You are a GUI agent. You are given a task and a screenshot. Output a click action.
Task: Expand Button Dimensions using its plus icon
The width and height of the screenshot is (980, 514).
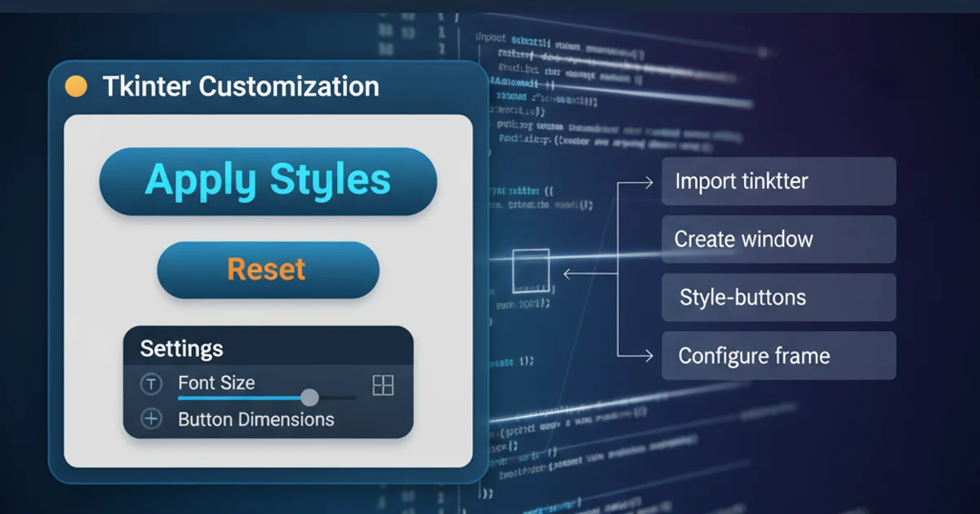coord(151,419)
